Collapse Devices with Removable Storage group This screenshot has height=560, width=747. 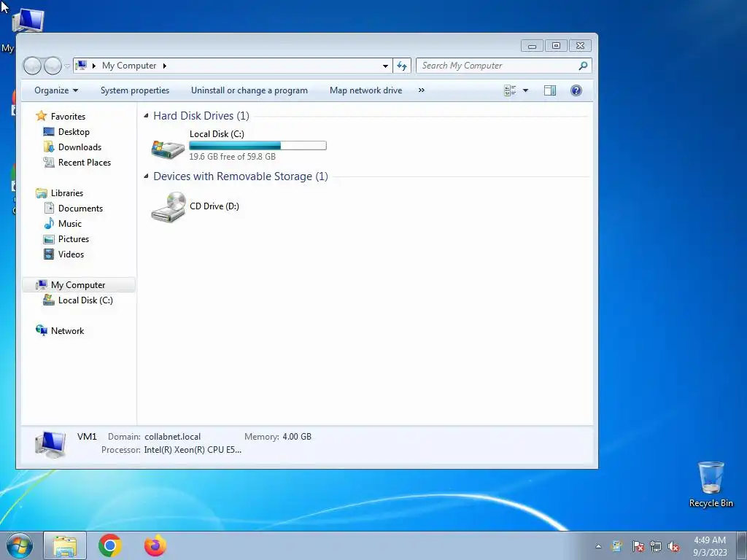146,176
